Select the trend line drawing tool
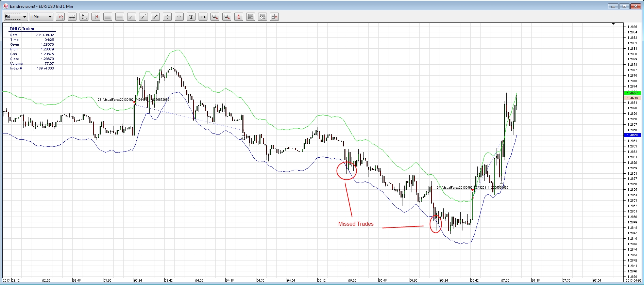 132,17
